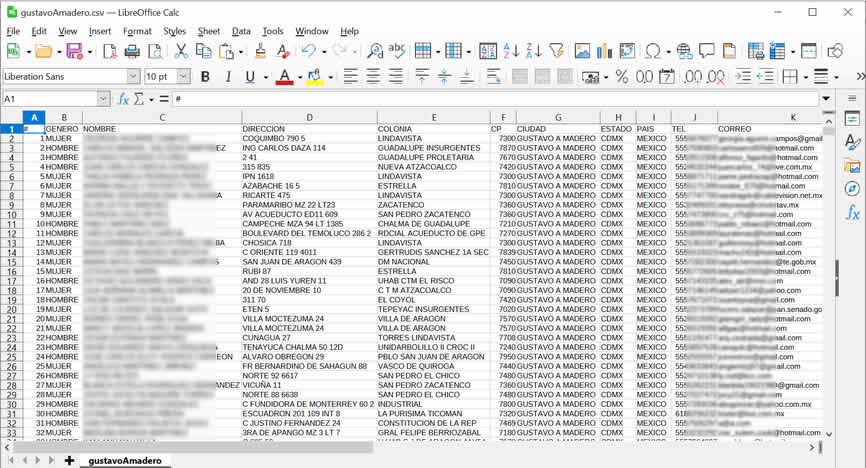This screenshot has height=468, width=866.
Task: Click Add Decimal Place button
Action: click(x=693, y=77)
